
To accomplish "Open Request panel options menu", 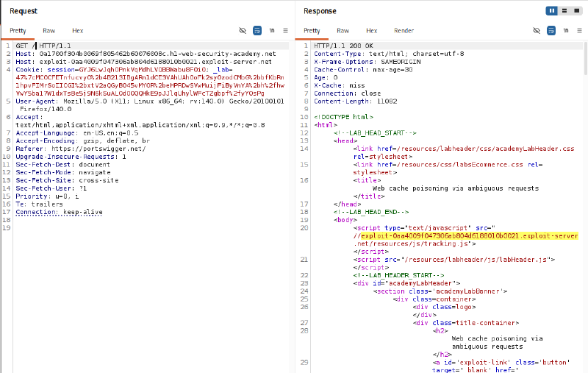I will click(286, 31).
